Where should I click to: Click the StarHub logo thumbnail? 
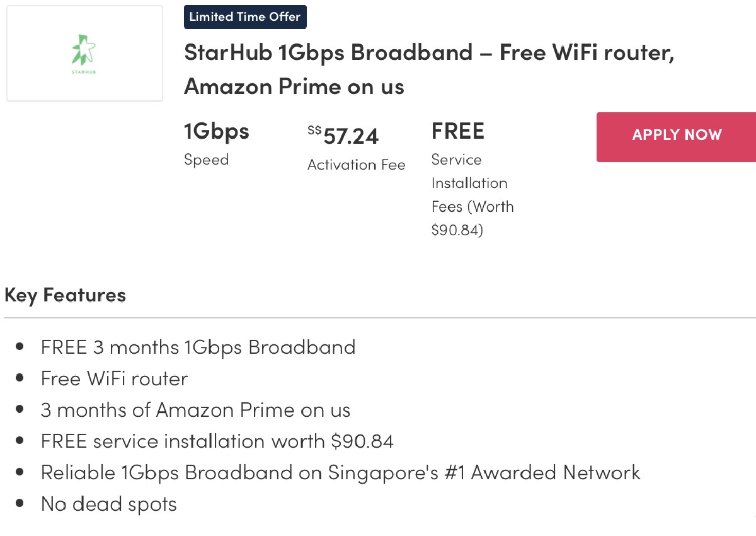84,54
